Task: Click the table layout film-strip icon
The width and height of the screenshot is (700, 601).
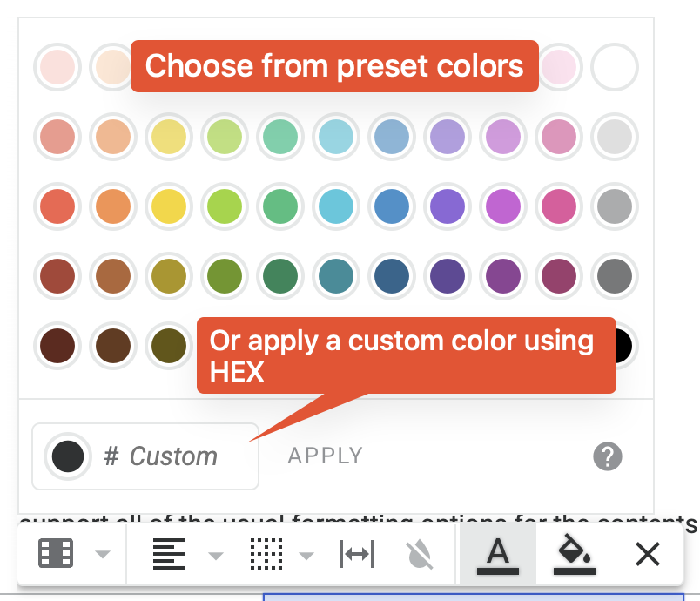Action: click(56, 554)
